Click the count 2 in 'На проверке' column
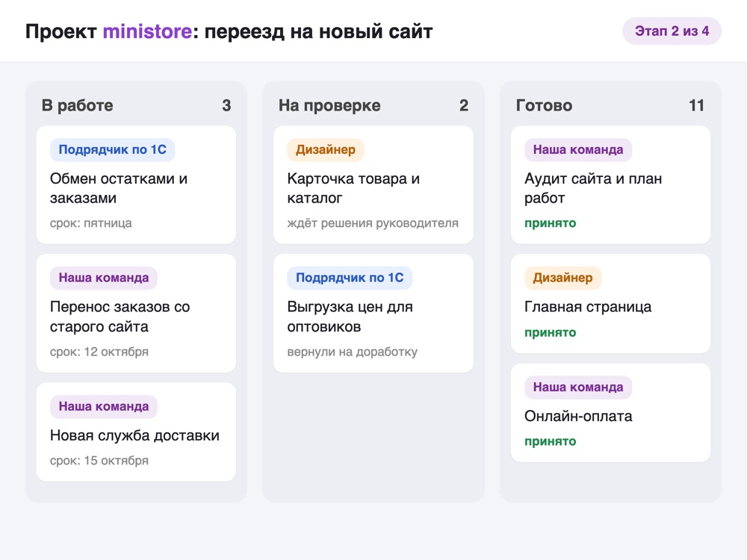Viewport: 747px width, 560px height. 464,105
